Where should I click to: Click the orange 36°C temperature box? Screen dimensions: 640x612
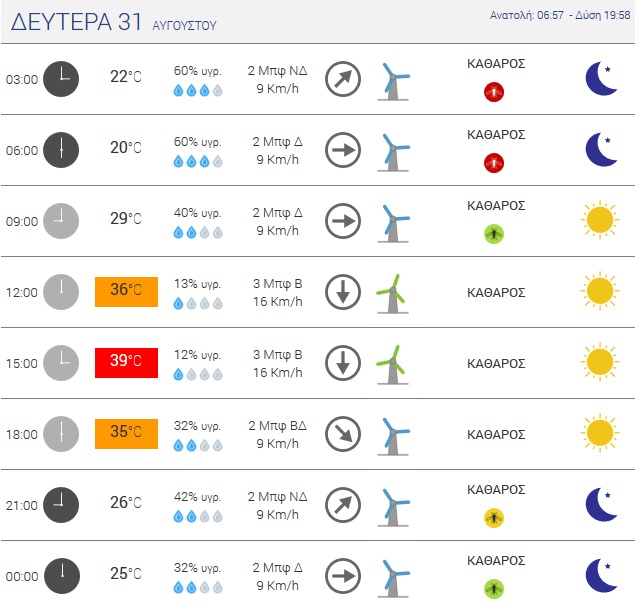(x=127, y=292)
